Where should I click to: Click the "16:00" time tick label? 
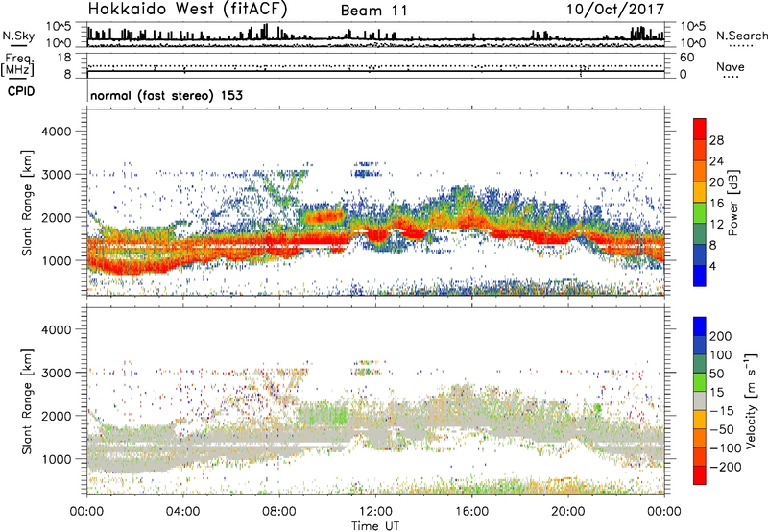pos(472,512)
